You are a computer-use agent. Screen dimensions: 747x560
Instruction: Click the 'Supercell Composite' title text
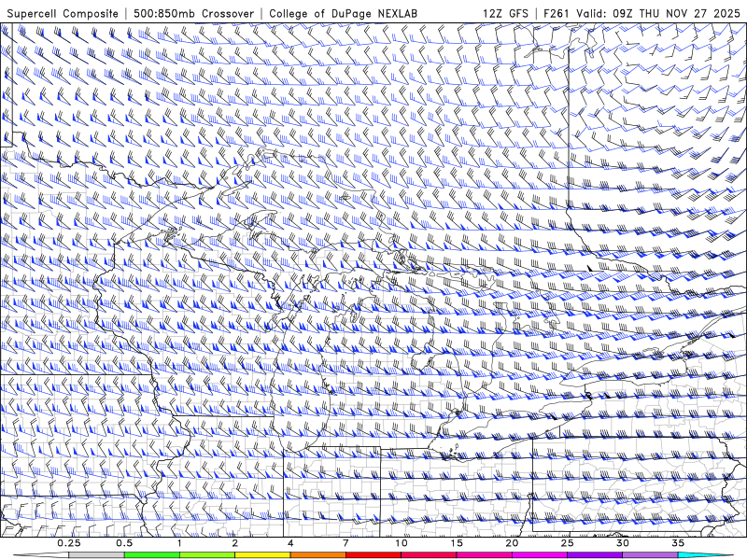(x=63, y=14)
